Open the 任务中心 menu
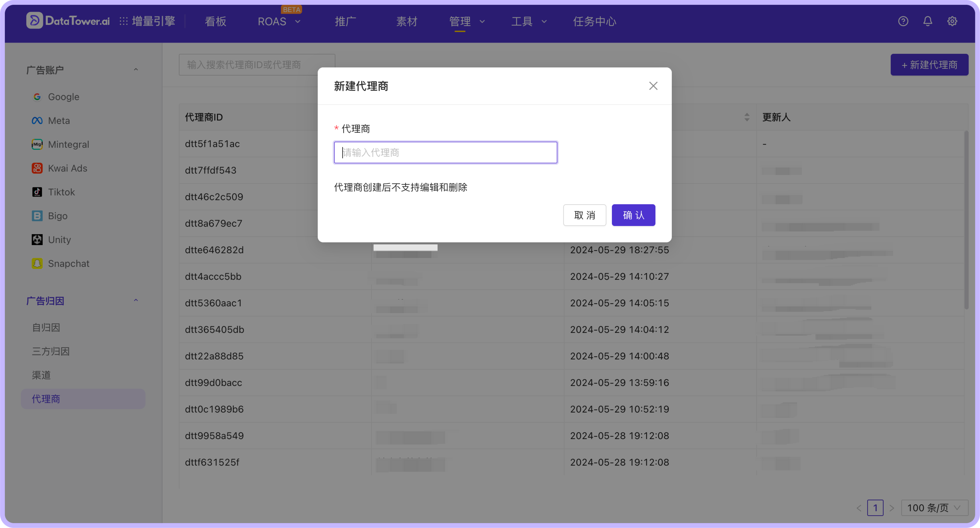Viewport: 980px width, 528px height. pos(595,21)
